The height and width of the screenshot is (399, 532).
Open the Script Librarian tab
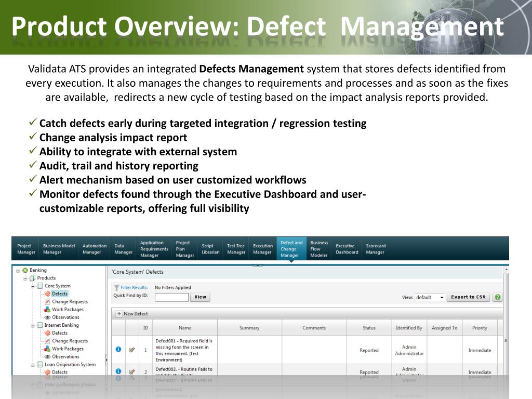click(210, 249)
